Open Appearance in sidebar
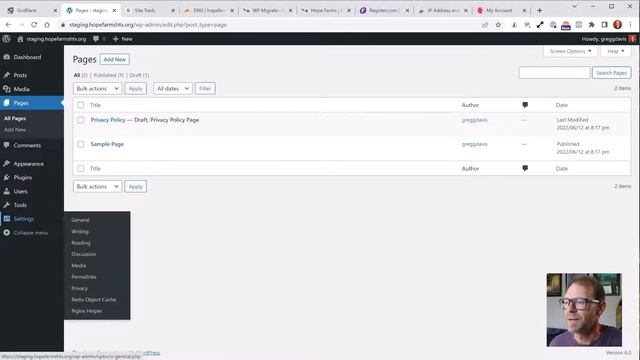 click(x=29, y=164)
